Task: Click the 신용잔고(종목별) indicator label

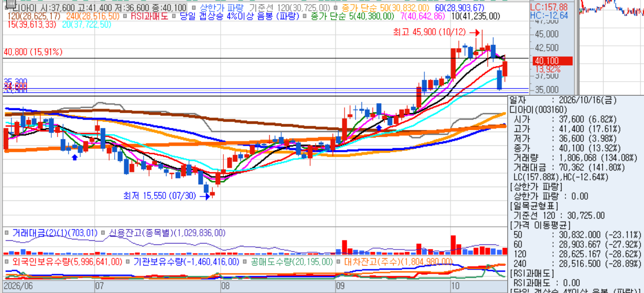Action: pyautogui.click(x=167, y=233)
